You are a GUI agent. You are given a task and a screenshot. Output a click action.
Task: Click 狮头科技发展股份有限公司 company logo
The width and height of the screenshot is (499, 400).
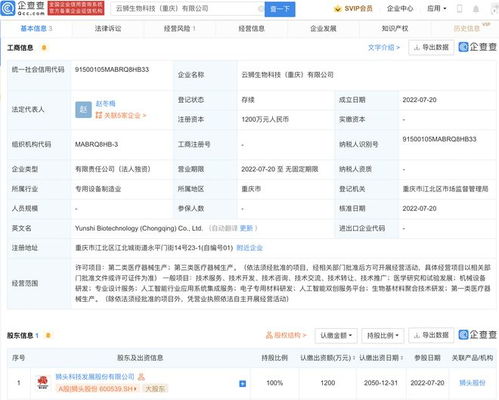(x=43, y=383)
